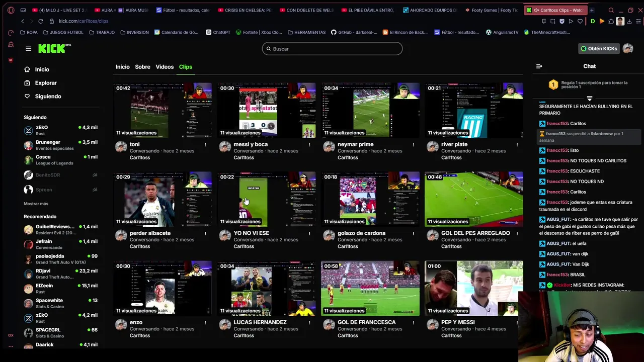The height and width of the screenshot is (362, 644).
Task: Open the JUEGOS FUTBOL bookmark folder
Action: click(x=63, y=32)
